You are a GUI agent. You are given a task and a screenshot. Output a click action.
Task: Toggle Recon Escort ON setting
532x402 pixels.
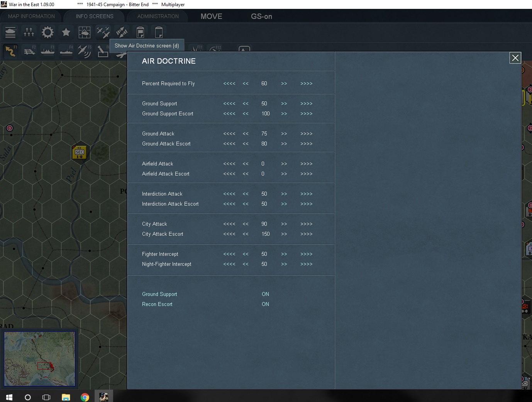265,304
